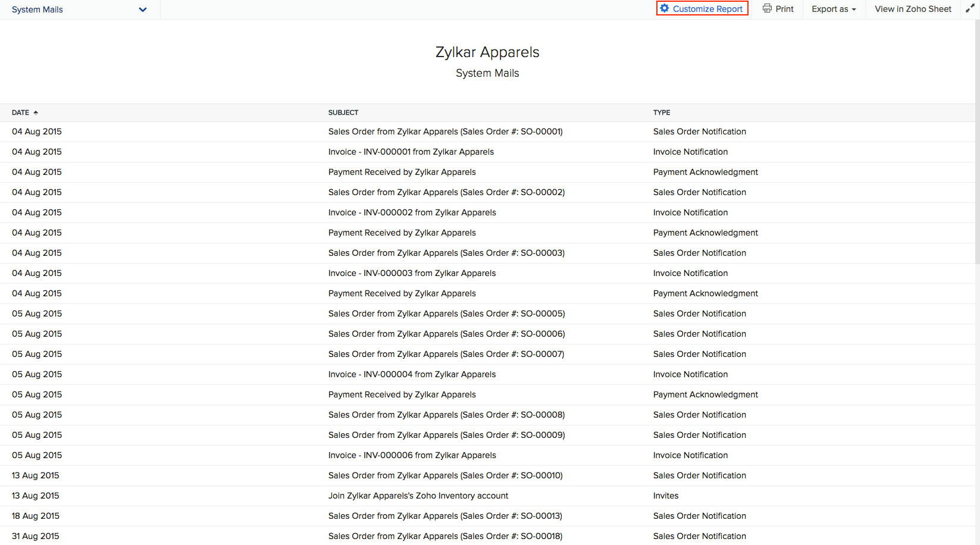The height and width of the screenshot is (545, 980).
Task: Select the Print icon
Action: (778, 9)
